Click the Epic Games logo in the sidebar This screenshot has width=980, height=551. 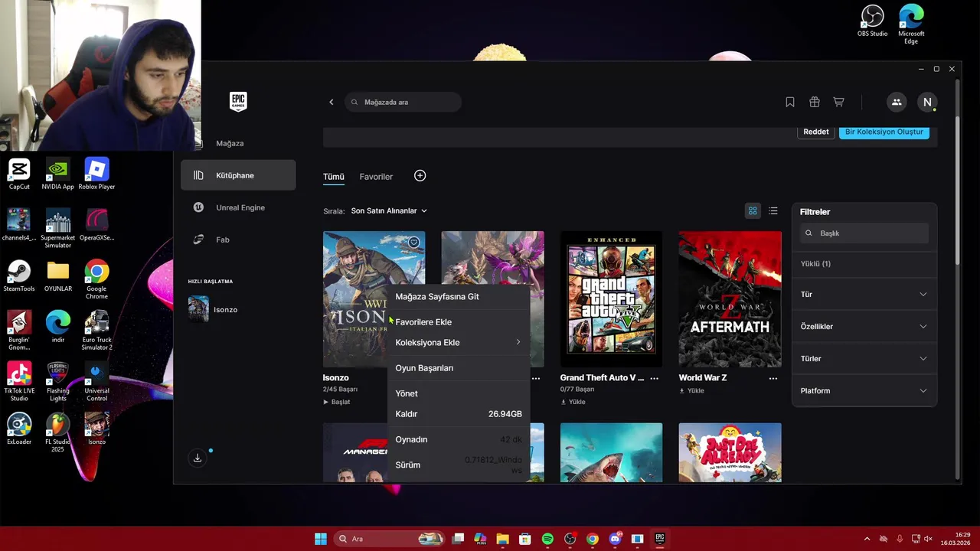tap(238, 102)
